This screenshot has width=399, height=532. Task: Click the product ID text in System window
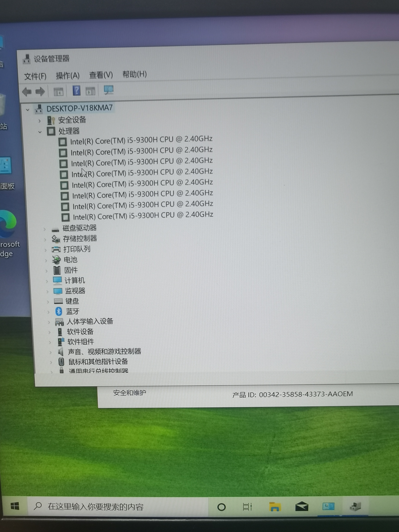coord(293,394)
